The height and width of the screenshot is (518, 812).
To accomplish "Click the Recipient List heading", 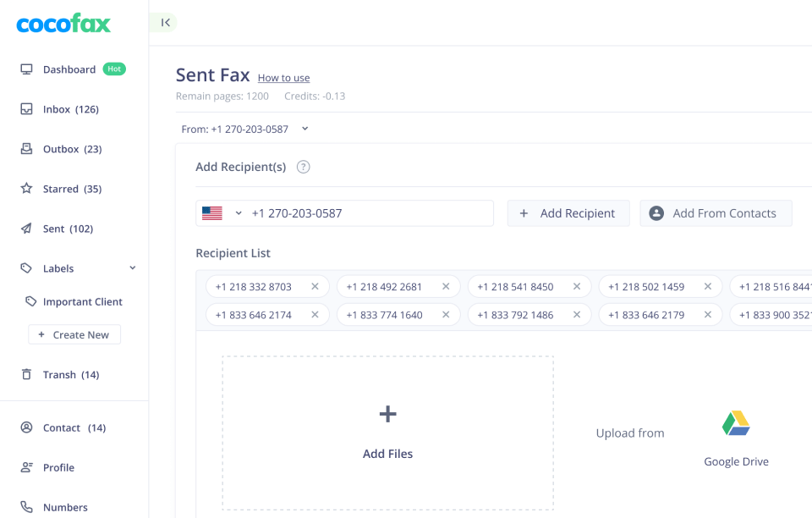I will pyautogui.click(x=233, y=253).
